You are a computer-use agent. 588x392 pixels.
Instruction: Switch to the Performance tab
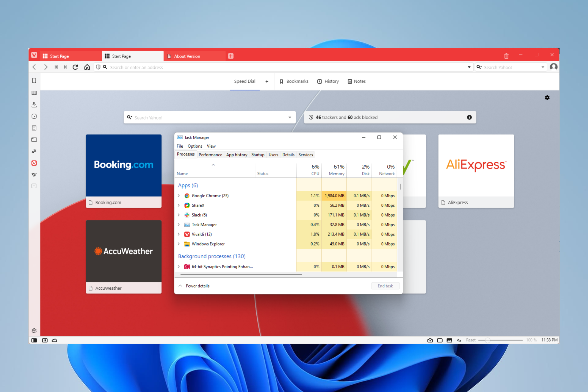210,155
